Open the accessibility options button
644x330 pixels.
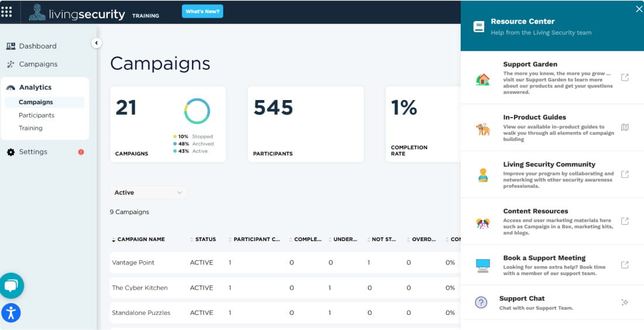click(11, 313)
